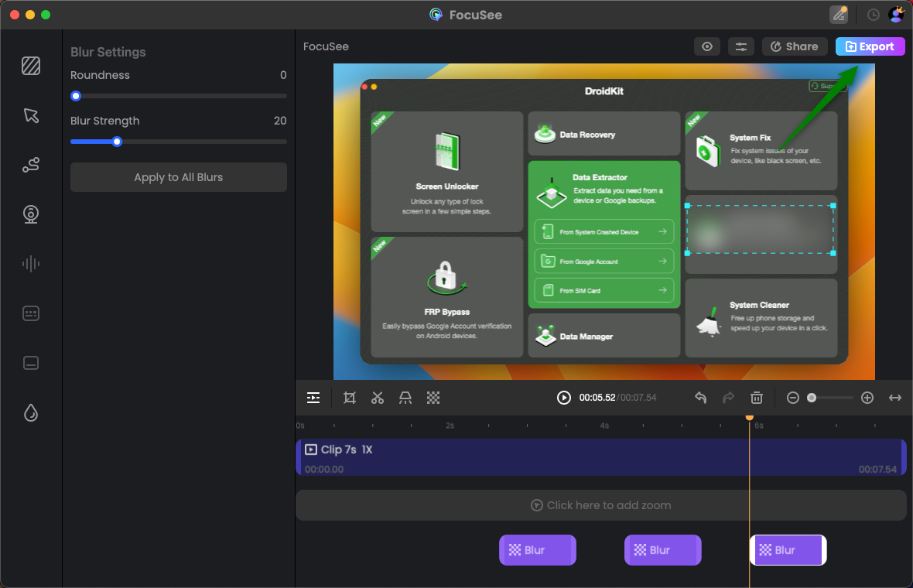Select the scissors split tool
This screenshot has width=913, height=588.
click(x=378, y=398)
